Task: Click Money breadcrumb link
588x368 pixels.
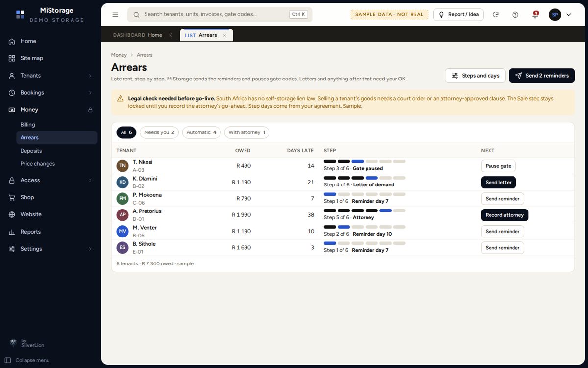Action: 119,55
